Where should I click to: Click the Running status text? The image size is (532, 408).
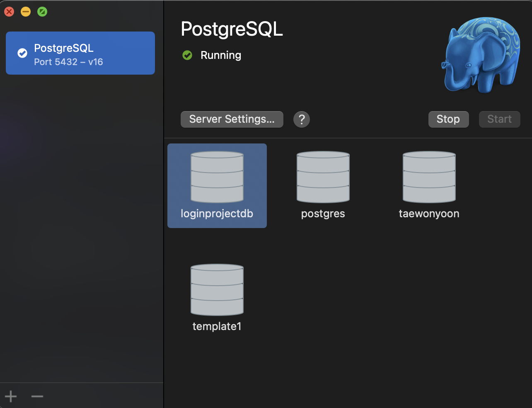click(x=221, y=55)
